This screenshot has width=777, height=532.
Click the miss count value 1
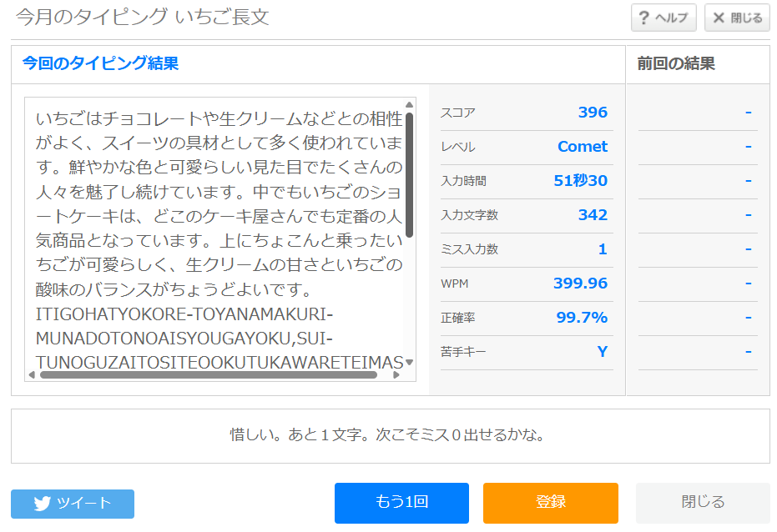click(603, 249)
